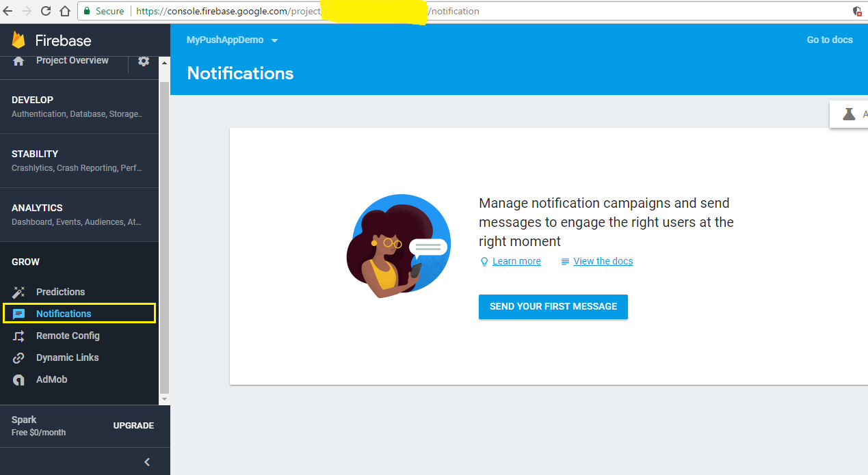
Task: Click sidebar scrollbar up arrow
Action: point(163,63)
